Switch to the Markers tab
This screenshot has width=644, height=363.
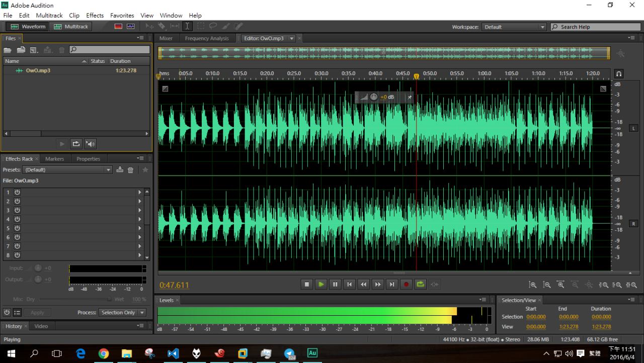pos(54,159)
